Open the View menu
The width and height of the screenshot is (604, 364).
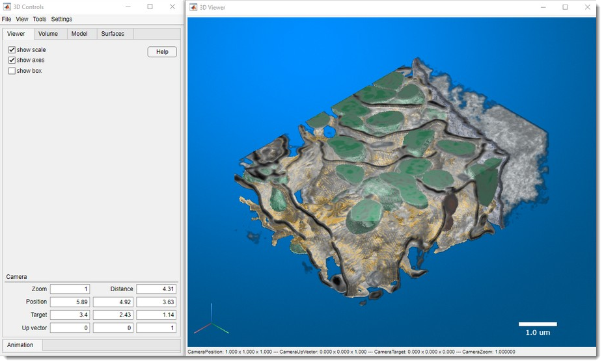(22, 19)
